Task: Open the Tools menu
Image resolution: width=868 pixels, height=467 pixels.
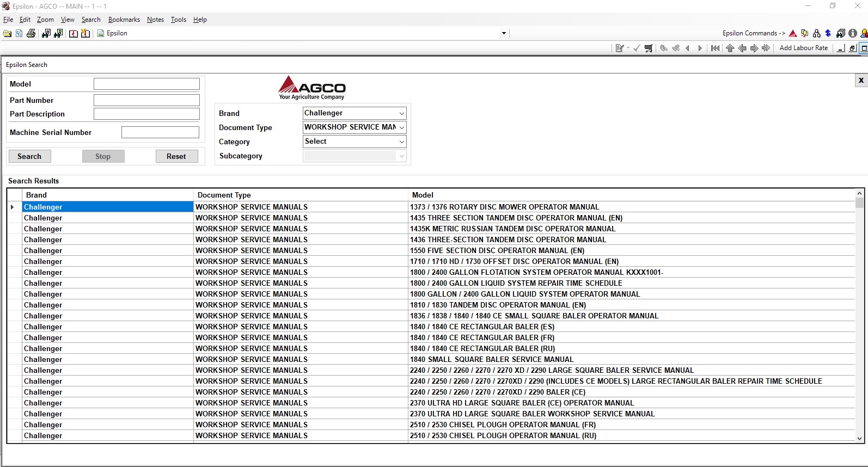Action: pyautogui.click(x=179, y=20)
